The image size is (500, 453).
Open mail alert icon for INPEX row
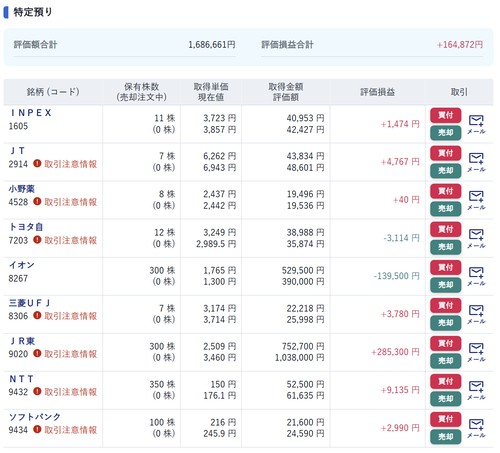(x=476, y=124)
